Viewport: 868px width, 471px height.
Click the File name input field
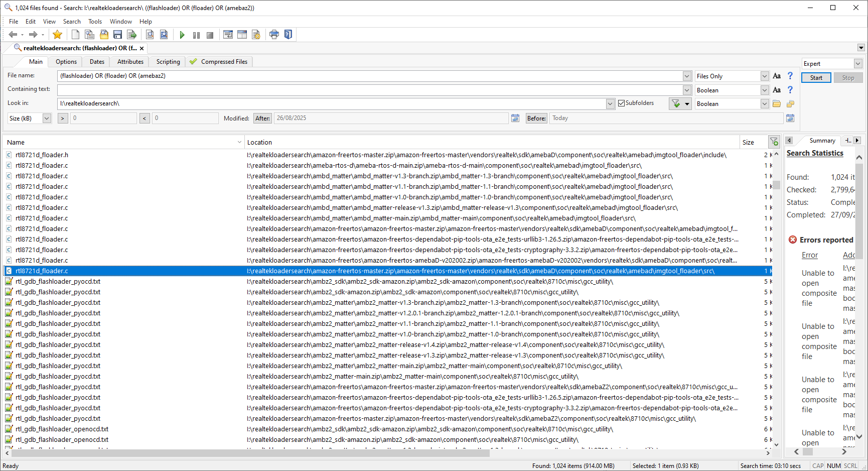(370, 76)
